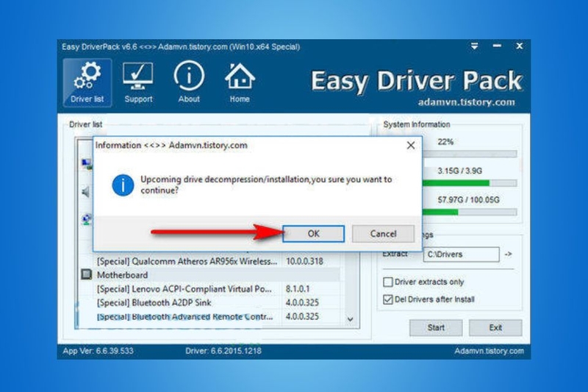Image resolution: width=588 pixels, height=392 pixels.
Task: Select Lenovo ACPI-Compliant Virtual Power row
Action: pos(210,289)
